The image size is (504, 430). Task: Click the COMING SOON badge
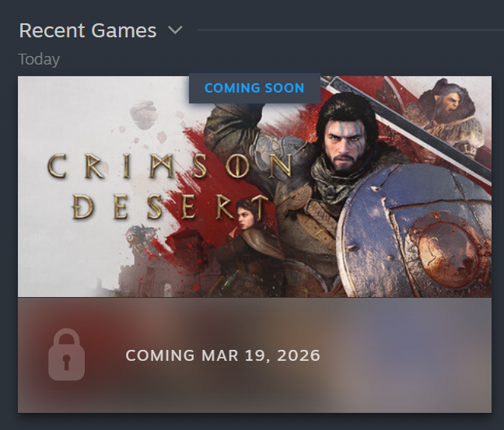pyautogui.click(x=254, y=88)
